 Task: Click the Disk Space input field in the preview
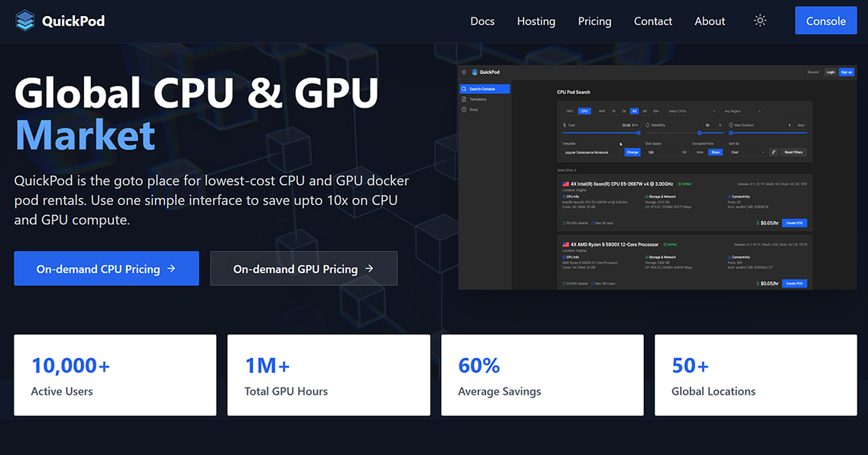pyautogui.click(x=667, y=152)
